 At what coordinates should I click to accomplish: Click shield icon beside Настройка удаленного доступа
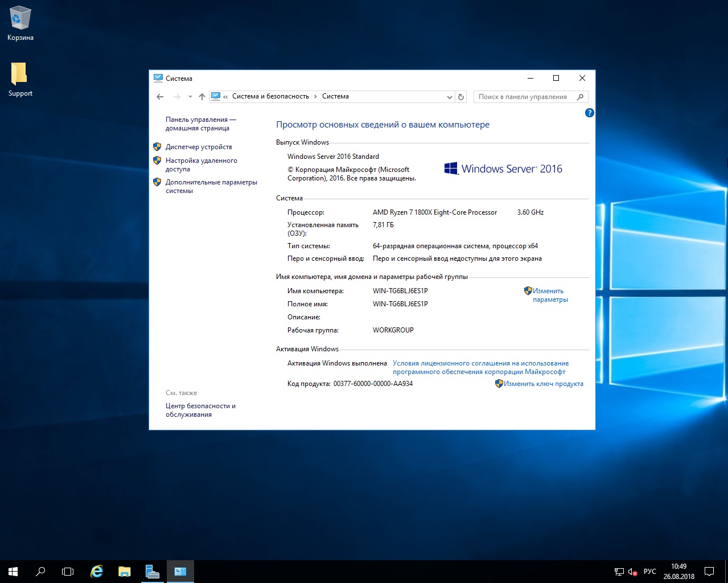[x=157, y=161]
